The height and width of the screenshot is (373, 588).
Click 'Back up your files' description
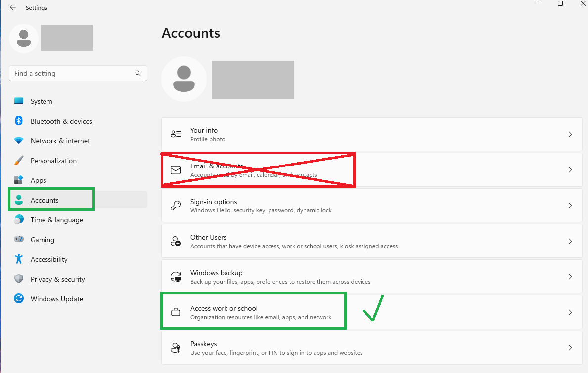point(280,282)
